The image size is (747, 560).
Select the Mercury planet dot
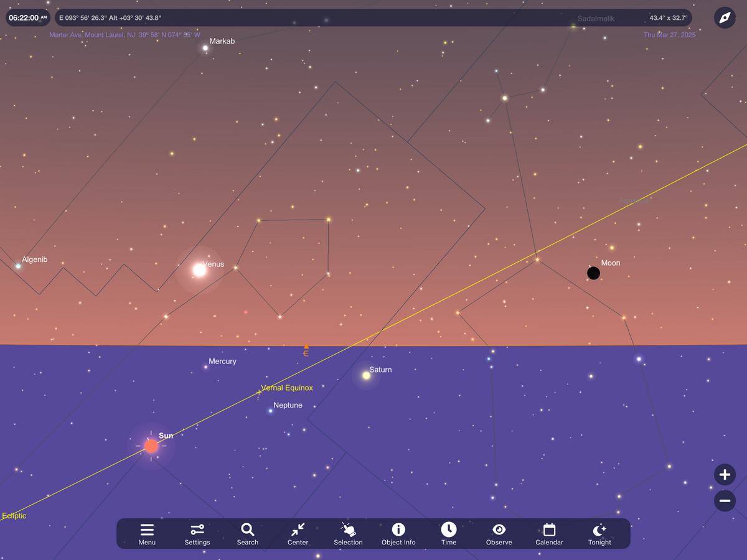click(206, 367)
